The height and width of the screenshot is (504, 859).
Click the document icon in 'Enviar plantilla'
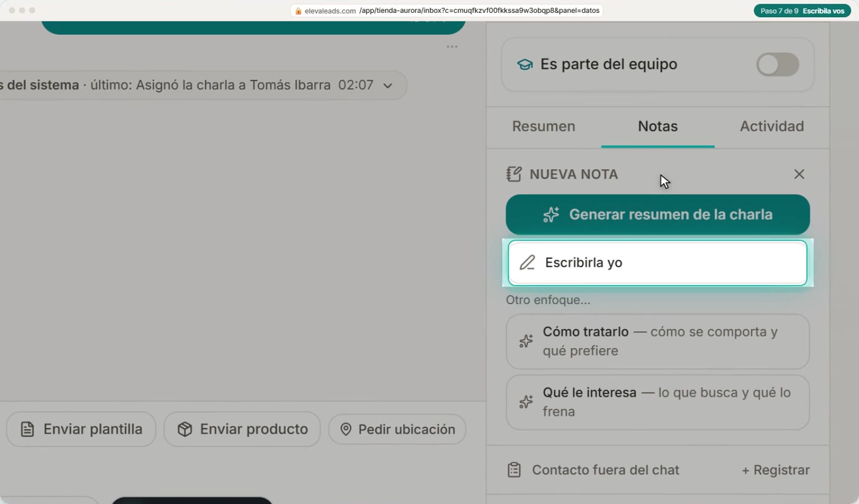point(27,429)
